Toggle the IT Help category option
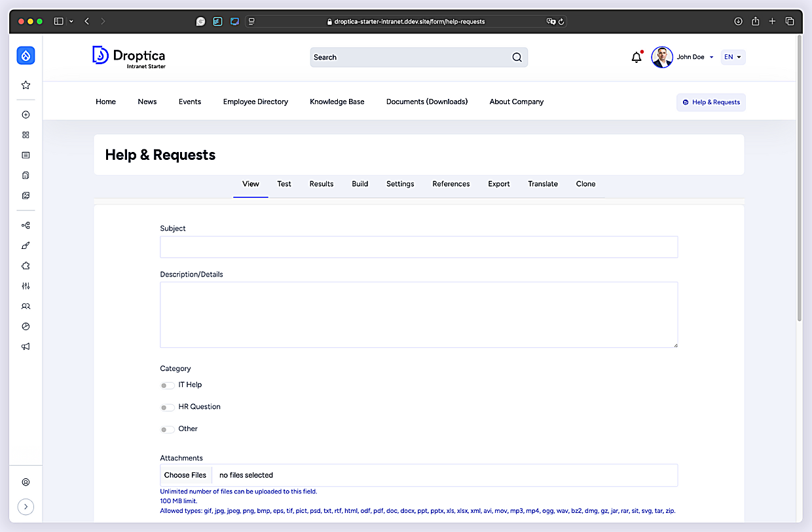Viewport: 812px width, 532px height. (168, 385)
